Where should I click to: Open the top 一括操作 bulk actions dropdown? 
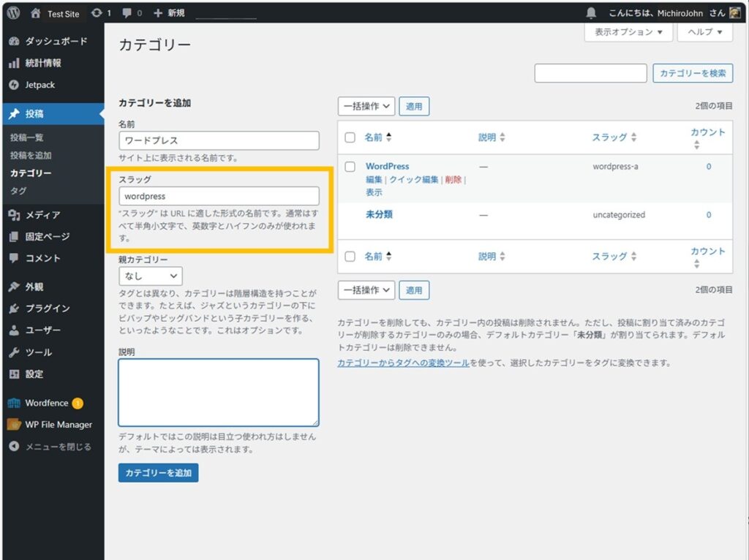(366, 106)
